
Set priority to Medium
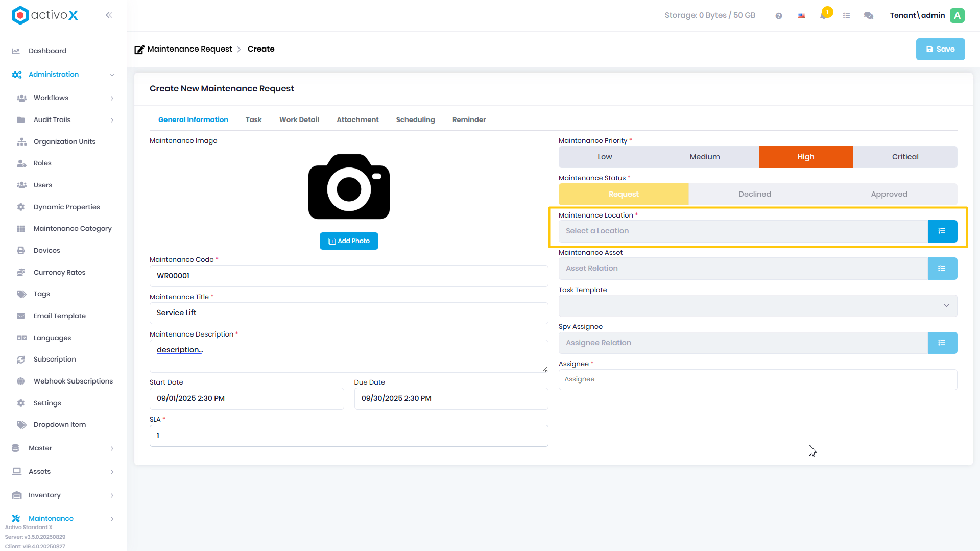705,157
